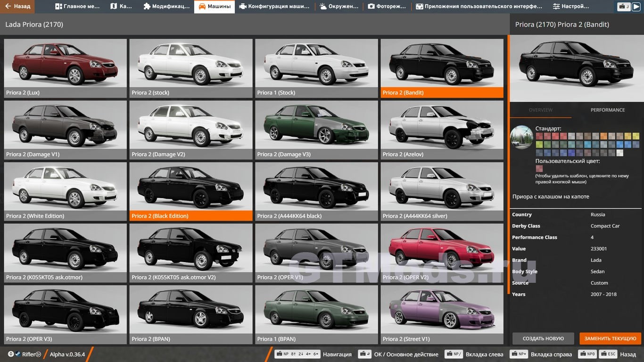Pick Priora 2 (Damage V2)
644x362 pixels.
click(191, 130)
